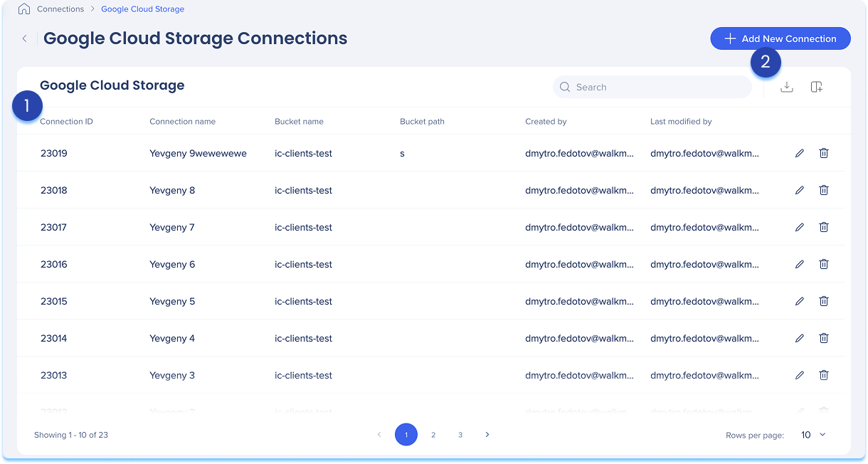Focus the Search input field
This screenshot has width=868, height=464.
[x=652, y=87]
